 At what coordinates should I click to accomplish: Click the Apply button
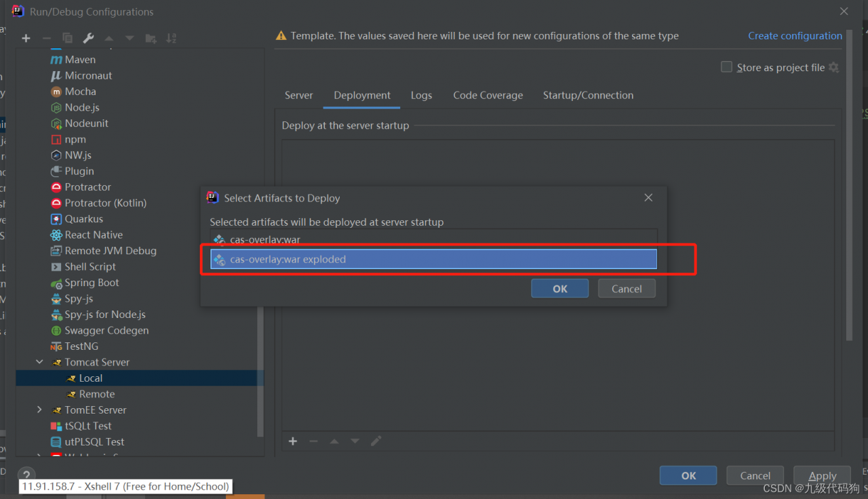tap(823, 475)
